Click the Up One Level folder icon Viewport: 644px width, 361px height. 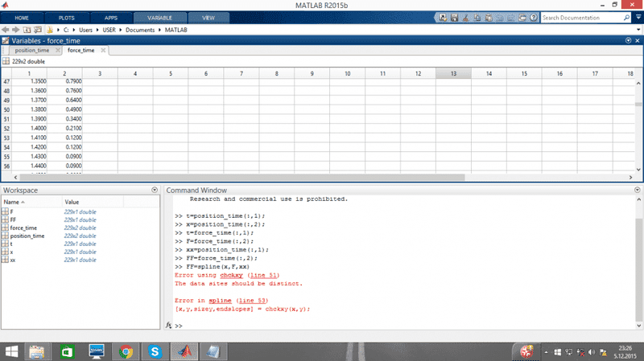27,30
